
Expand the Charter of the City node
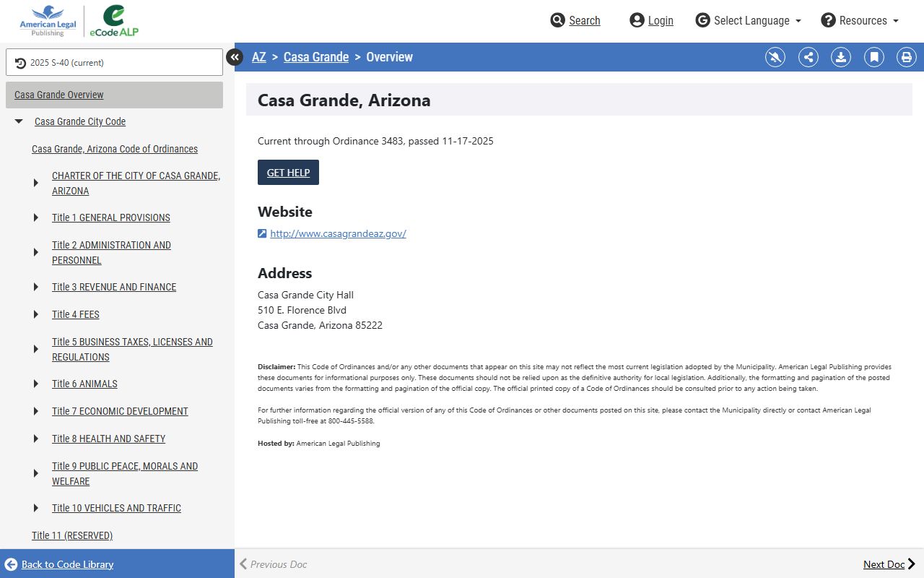[36, 183]
